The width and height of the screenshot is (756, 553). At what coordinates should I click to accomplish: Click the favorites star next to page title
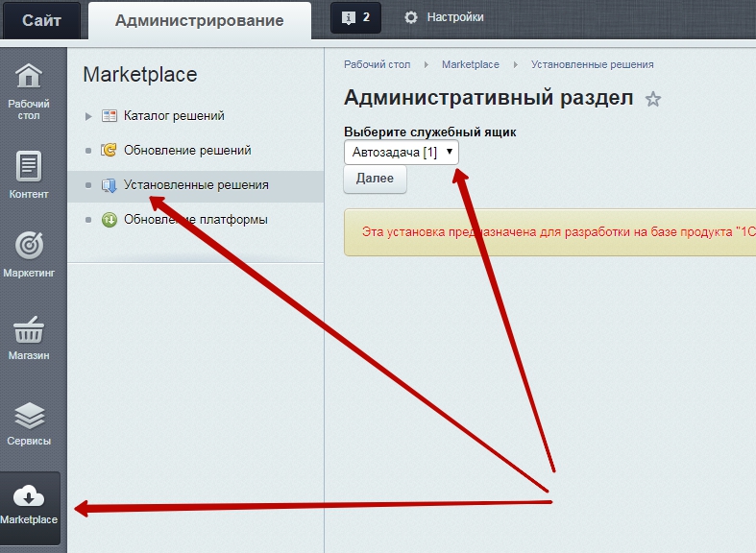tap(653, 99)
